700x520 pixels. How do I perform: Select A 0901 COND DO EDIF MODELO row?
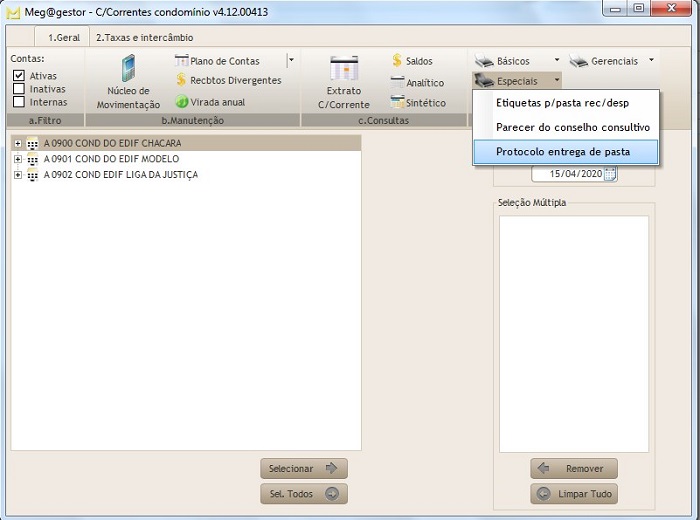[x=186, y=159]
